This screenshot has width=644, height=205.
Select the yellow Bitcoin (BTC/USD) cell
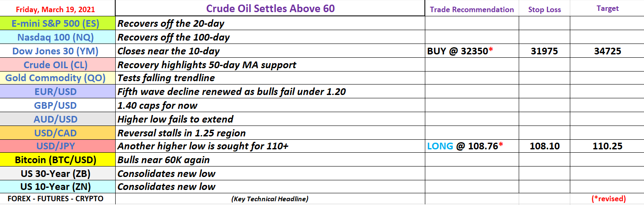pyautogui.click(x=57, y=160)
